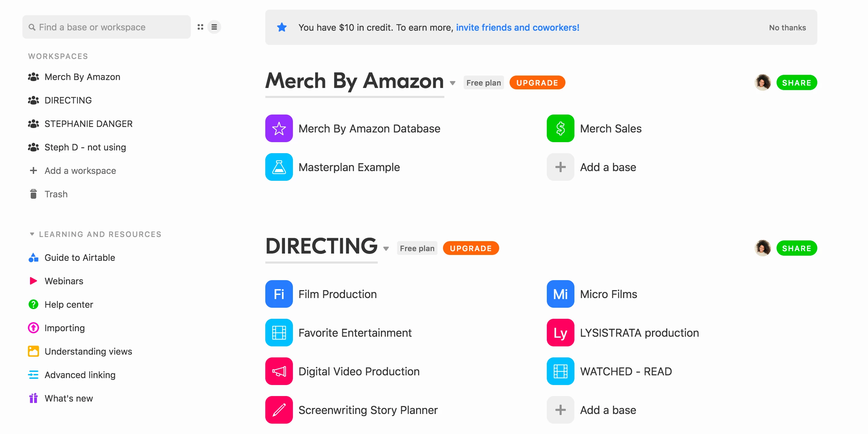The height and width of the screenshot is (434, 868).
Task: Collapse Learning and Resources section
Action: pyautogui.click(x=32, y=234)
